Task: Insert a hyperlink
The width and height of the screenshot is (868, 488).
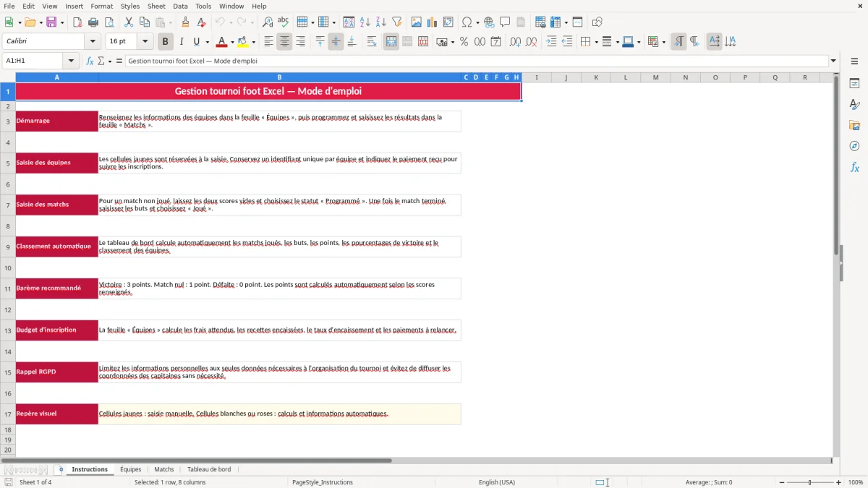Action: pyautogui.click(x=489, y=22)
